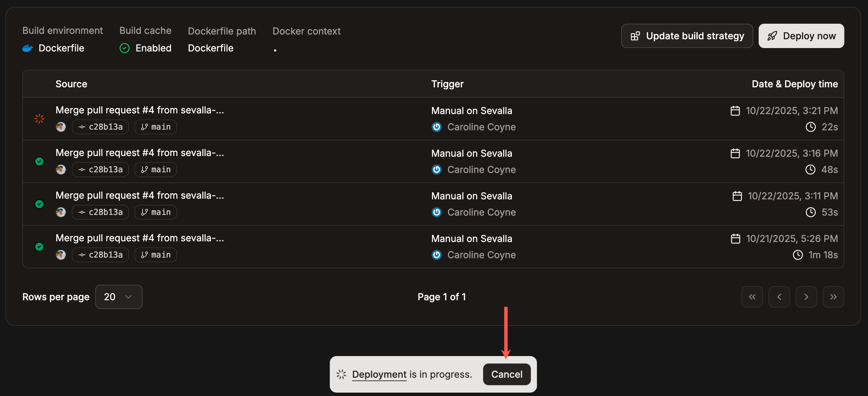Jump to the last page

[833, 297]
